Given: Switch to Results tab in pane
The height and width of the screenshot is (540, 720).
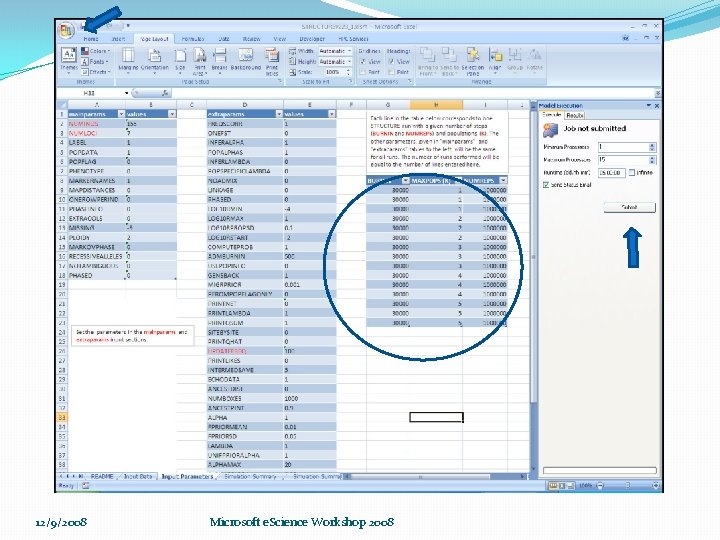Looking at the screenshot, I should pyautogui.click(x=574, y=115).
